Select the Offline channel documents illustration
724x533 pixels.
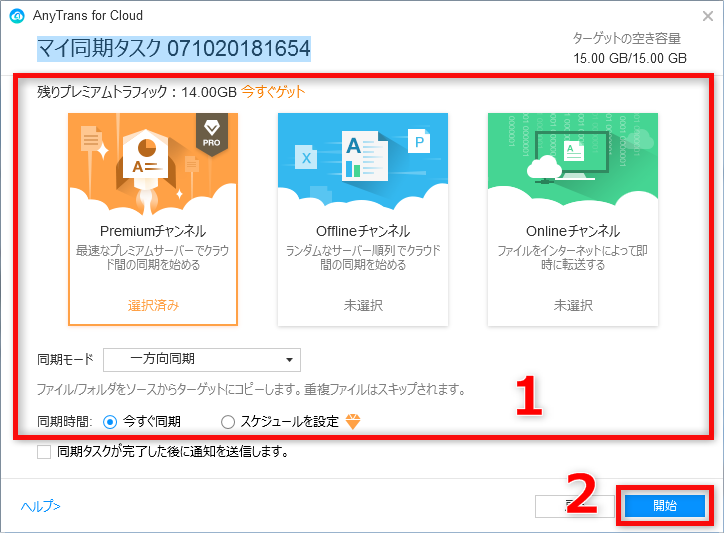tap(363, 155)
